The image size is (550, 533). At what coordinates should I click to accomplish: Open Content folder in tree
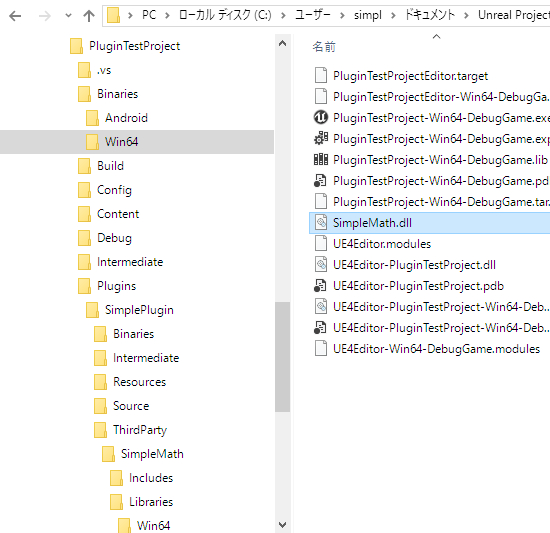click(118, 214)
